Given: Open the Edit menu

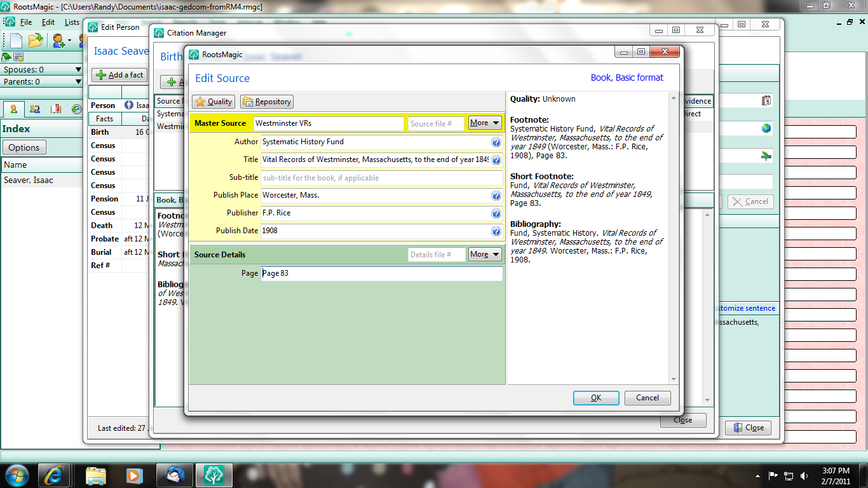Looking at the screenshot, I should click(48, 22).
